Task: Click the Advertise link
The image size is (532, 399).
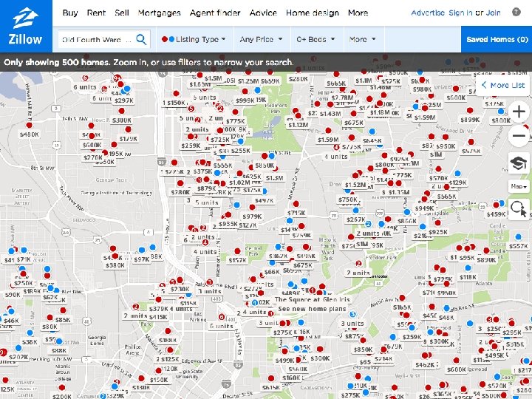Action: coord(428,13)
